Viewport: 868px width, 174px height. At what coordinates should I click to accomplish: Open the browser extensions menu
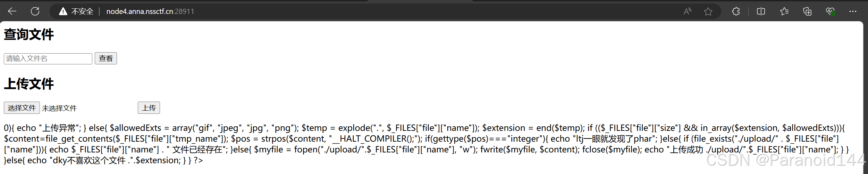tap(736, 11)
